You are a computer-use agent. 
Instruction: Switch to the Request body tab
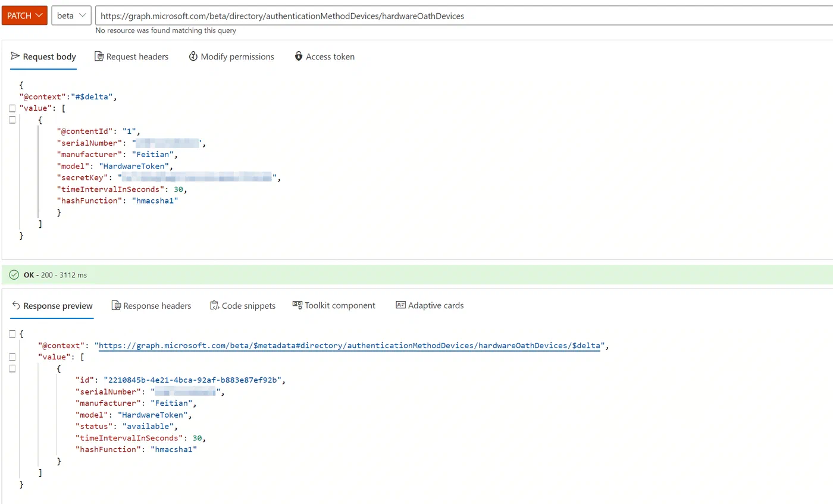click(x=43, y=57)
